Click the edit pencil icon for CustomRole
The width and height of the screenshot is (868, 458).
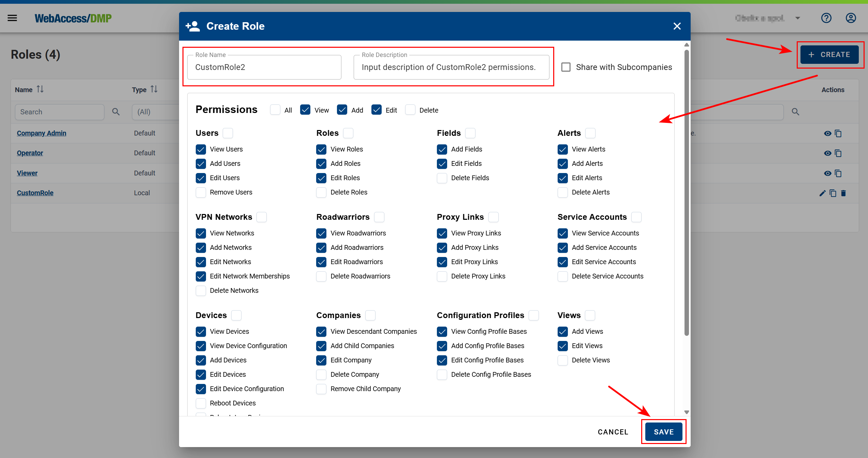(822, 193)
